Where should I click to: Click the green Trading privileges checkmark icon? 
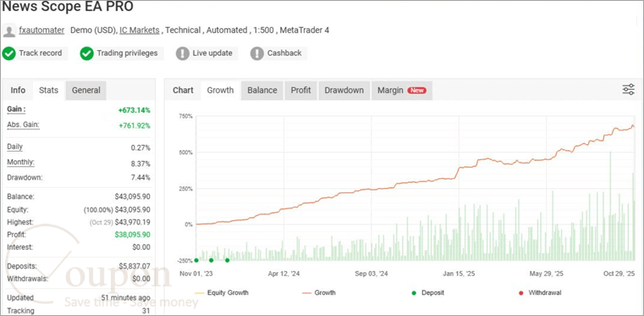point(86,53)
